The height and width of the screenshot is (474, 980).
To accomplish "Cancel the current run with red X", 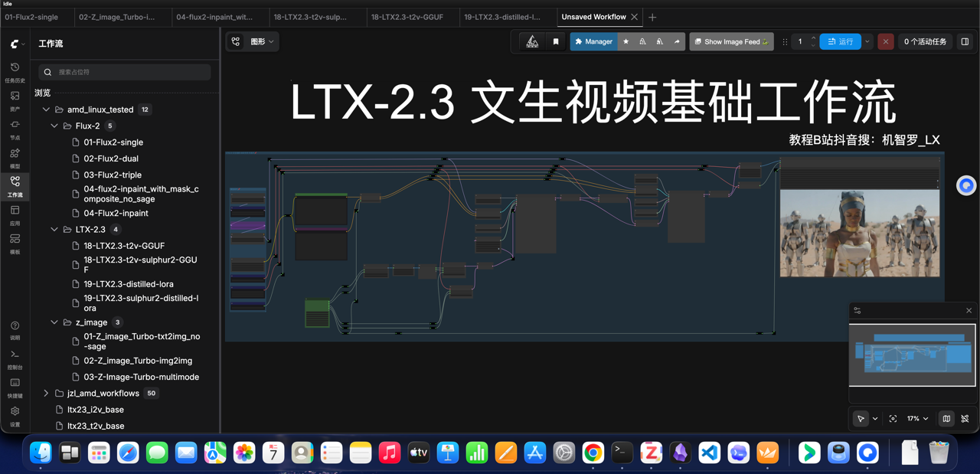I will tap(886, 41).
